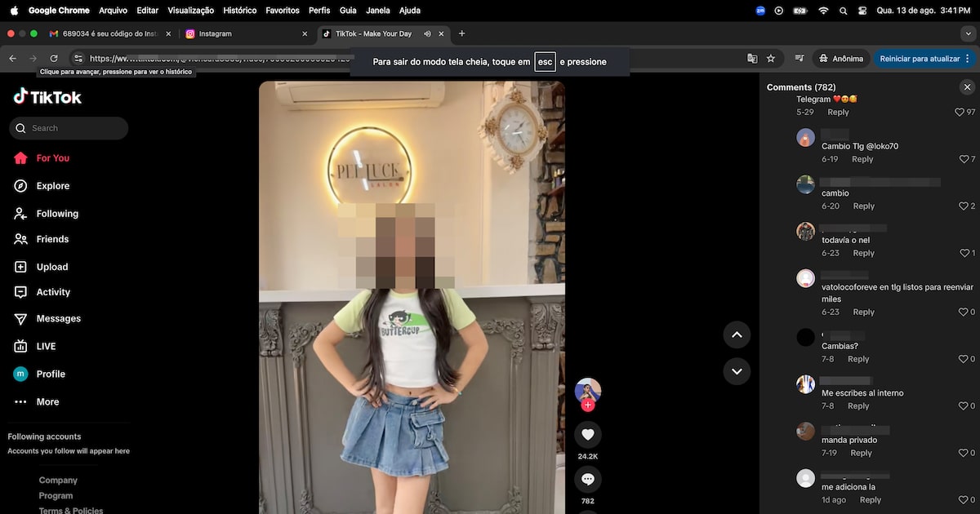Open the Upload page
The image size is (980, 514).
(51, 267)
